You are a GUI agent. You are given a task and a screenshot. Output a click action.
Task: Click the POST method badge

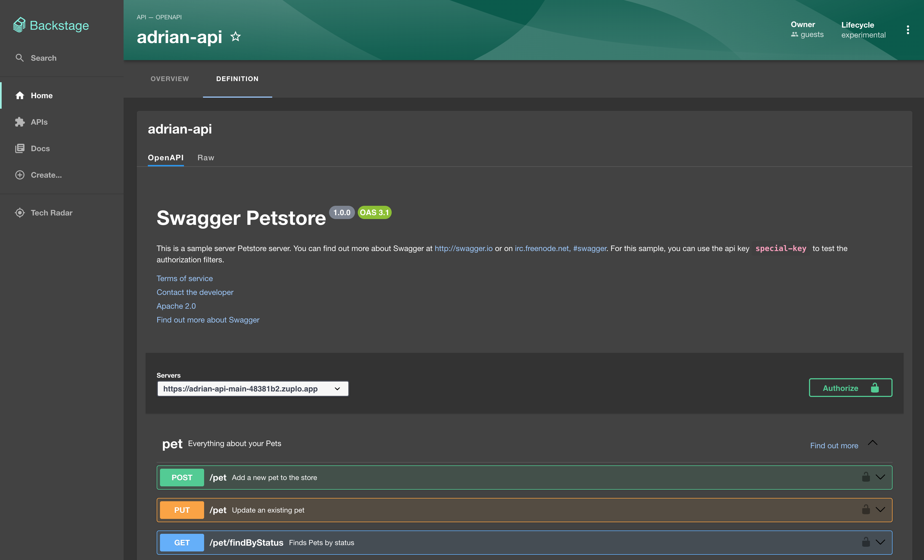point(182,477)
